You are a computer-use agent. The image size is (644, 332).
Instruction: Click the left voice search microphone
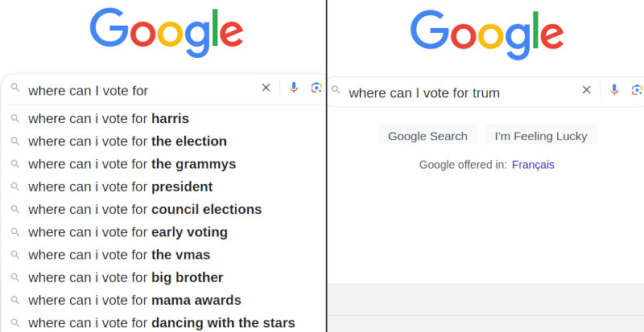point(294,88)
